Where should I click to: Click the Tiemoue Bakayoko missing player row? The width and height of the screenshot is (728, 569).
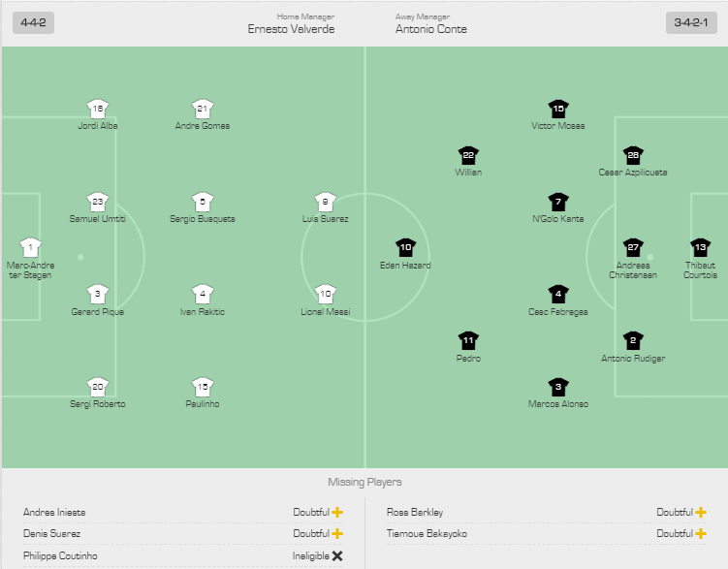pyautogui.click(x=547, y=534)
